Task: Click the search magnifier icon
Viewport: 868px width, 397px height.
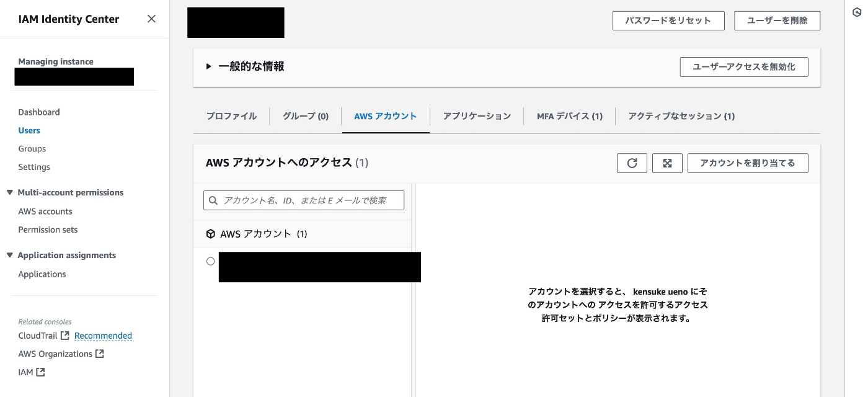Action: click(213, 200)
